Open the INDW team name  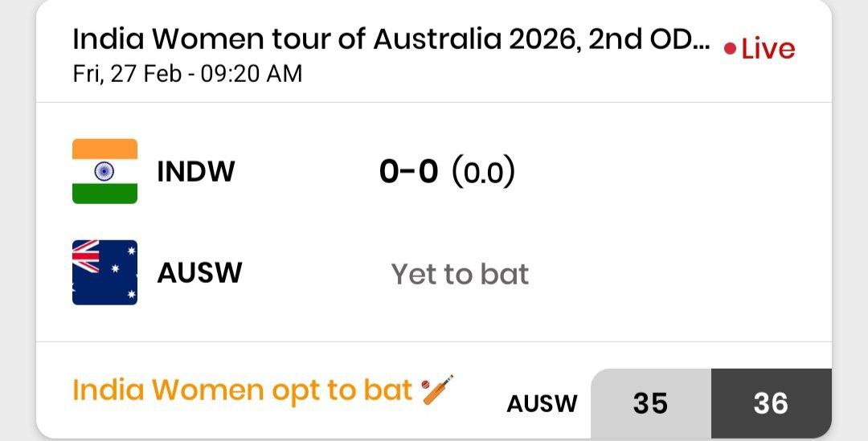coord(196,172)
